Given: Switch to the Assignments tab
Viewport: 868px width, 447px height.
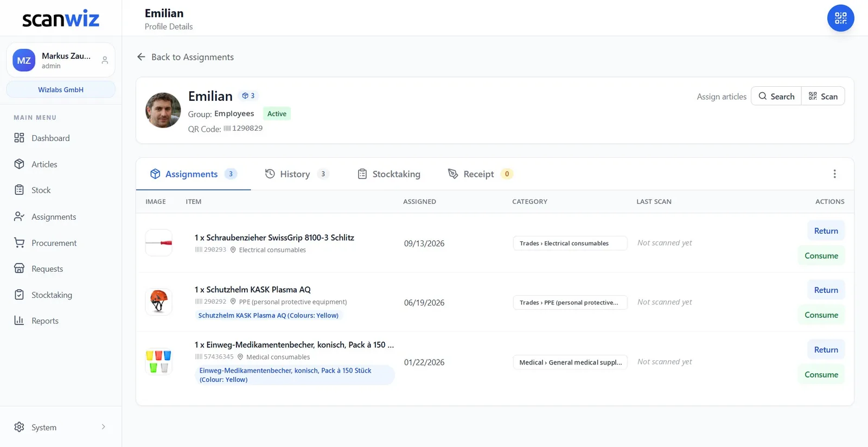Looking at the screenshot, I should [x=194, y=174].
